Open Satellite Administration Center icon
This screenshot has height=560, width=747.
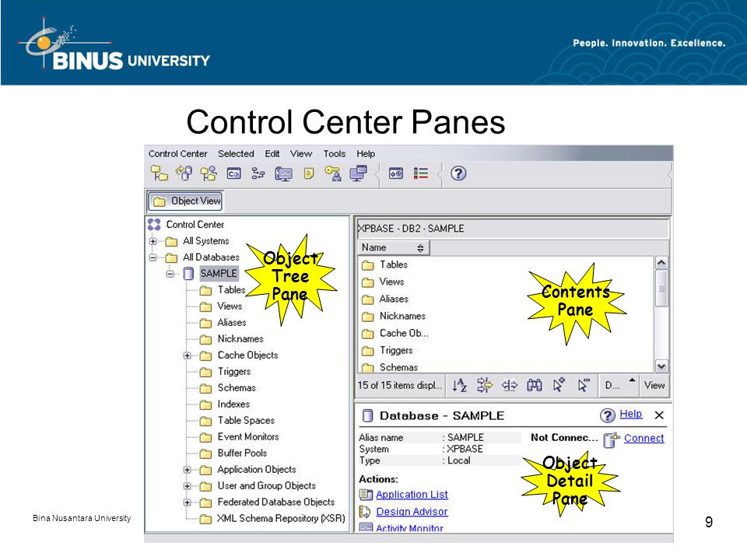tap(209, 173)
